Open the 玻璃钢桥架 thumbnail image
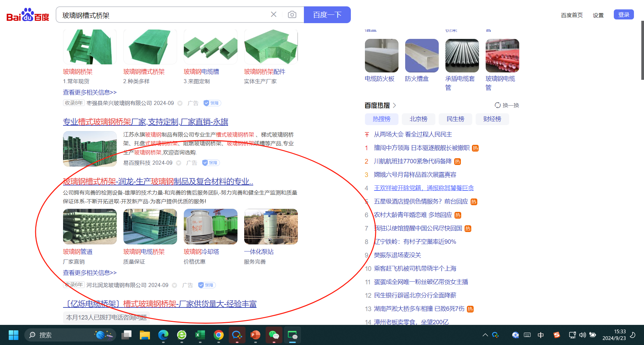Viewport: 644px width, 345px height. (x=90, y=47)
